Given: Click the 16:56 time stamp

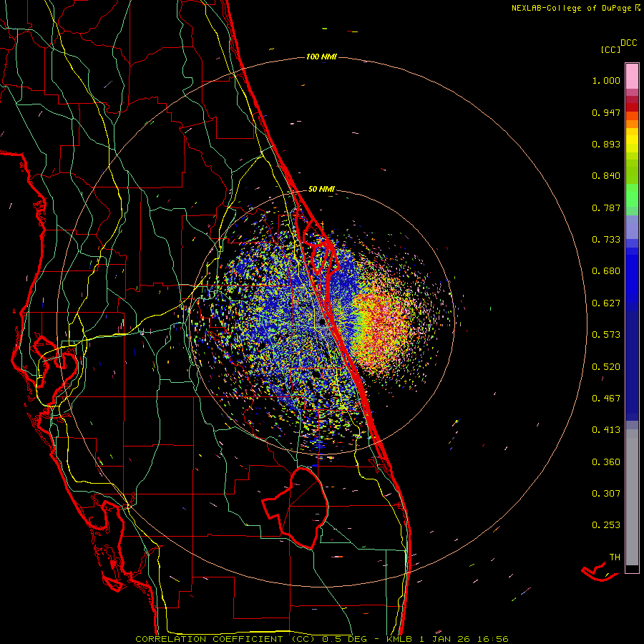Looking at the screenshot, I should pyautogui.click(x=493, y=639).
